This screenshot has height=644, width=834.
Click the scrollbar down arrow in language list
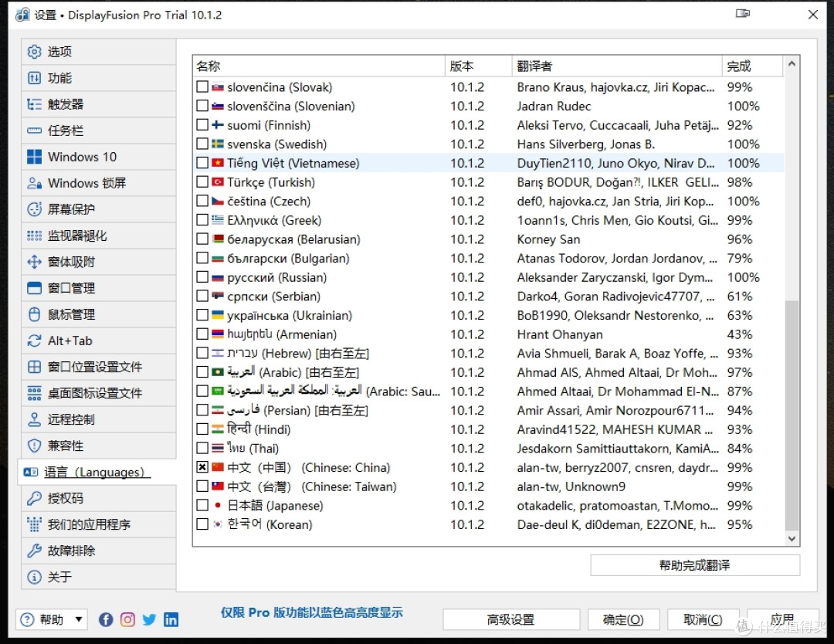tap(792, 538)
